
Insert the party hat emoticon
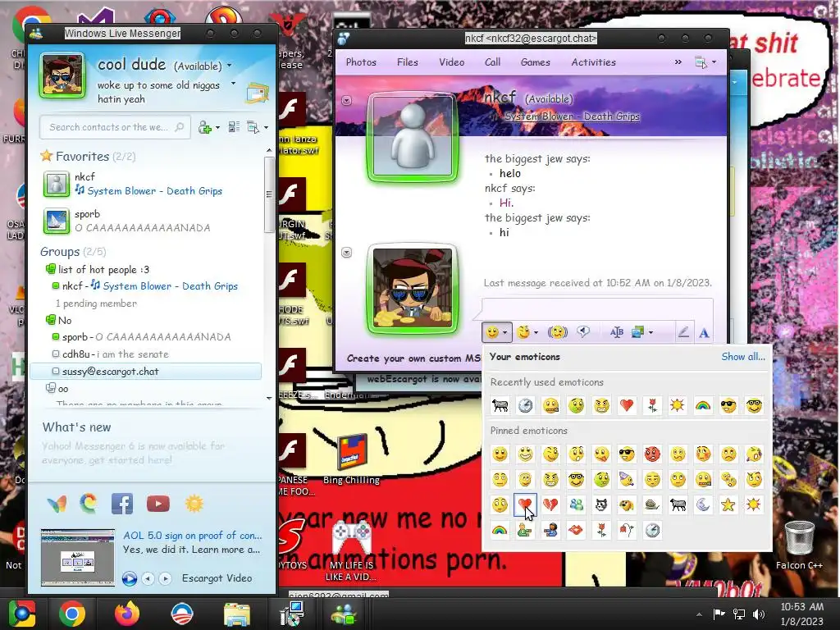point(626,479)
